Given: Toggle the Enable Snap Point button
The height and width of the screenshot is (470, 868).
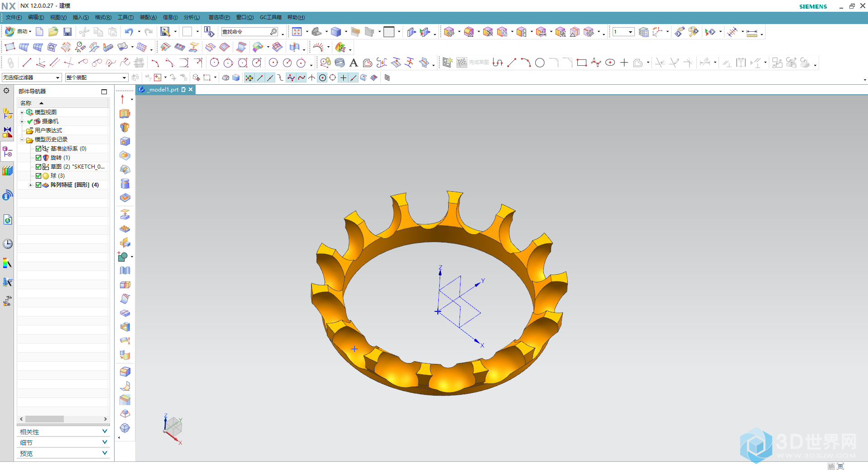Looking at the screenshot, I should (x=249, y=78).
